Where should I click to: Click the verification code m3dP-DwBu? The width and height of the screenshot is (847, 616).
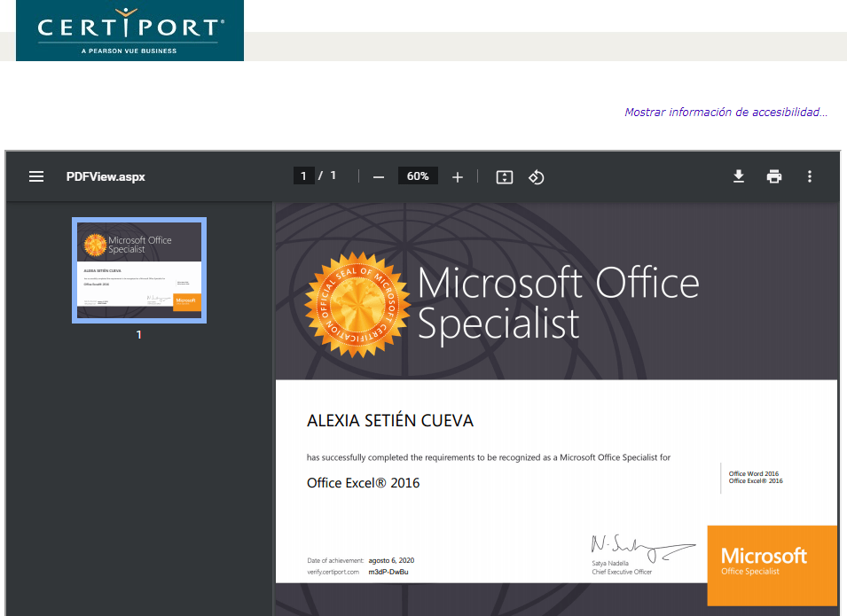click(388, 572)
